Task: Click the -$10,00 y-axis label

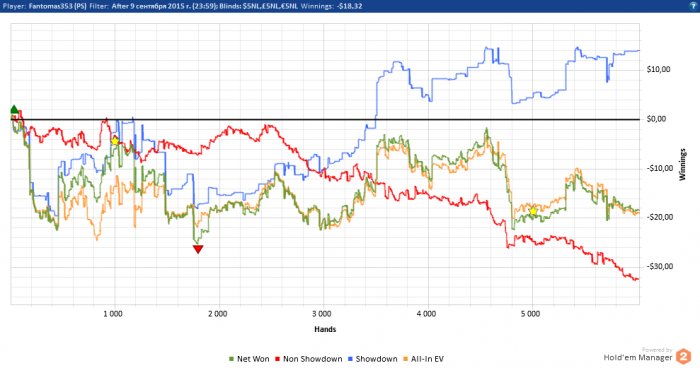Action: point(660,168)
